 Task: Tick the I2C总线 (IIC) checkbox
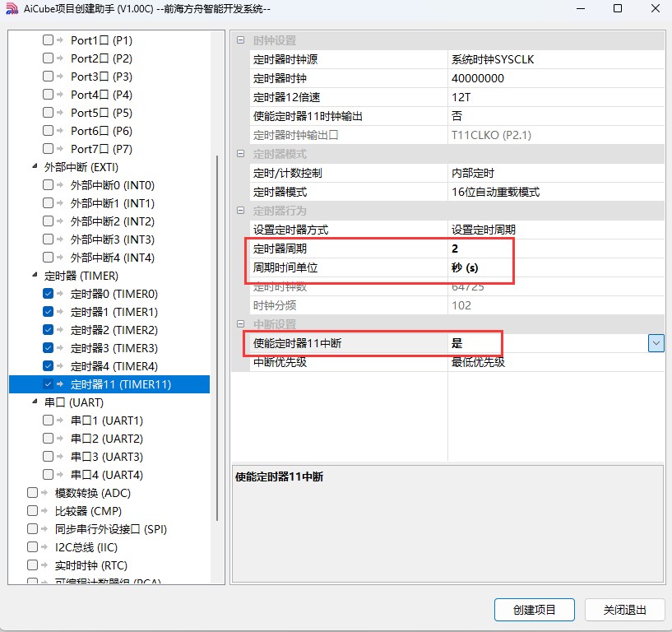point(32,547)
